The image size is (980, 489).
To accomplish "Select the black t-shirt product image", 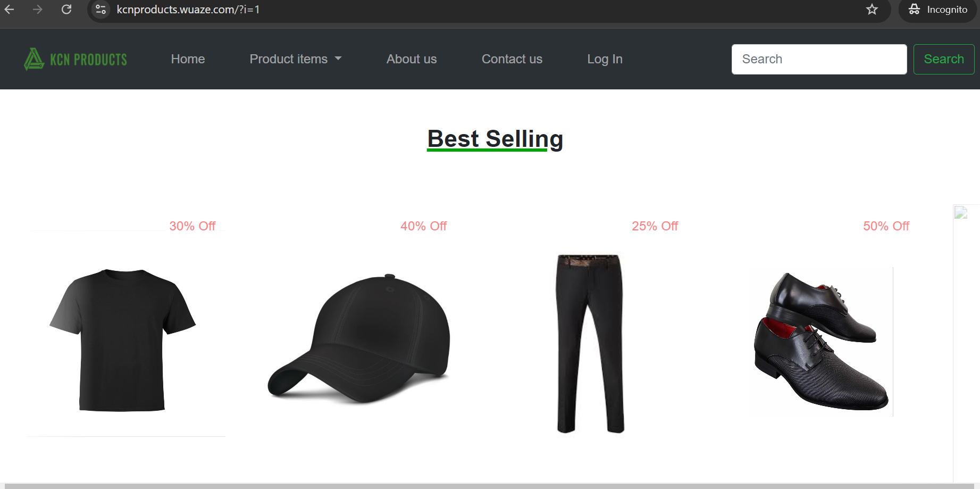I will click(123, 340).
